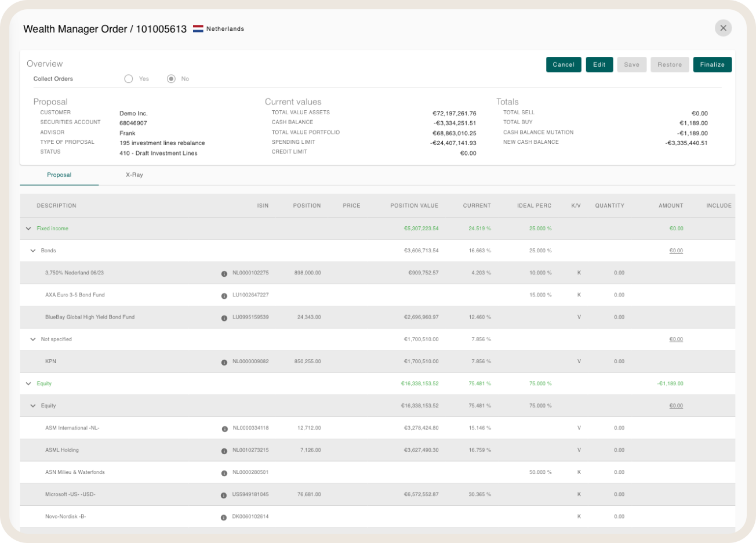Click position value €2,696,960.97
The height and width of the screenshot is (543, 756).
[x=421, y=317]
